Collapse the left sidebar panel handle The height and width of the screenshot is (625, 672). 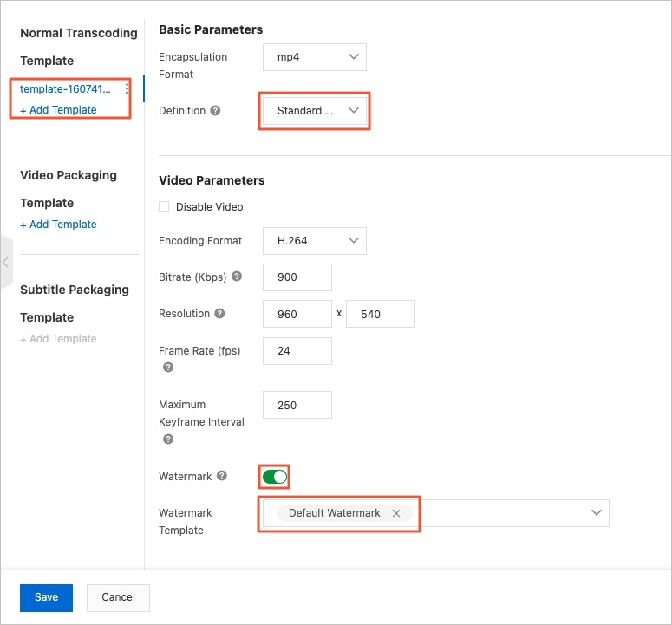[6, 262]
